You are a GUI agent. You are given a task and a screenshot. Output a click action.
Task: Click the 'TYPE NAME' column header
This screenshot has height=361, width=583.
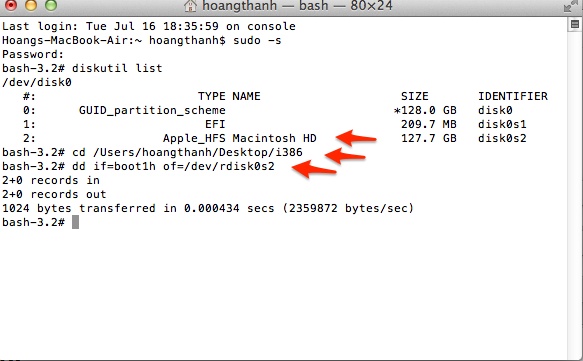229,96
